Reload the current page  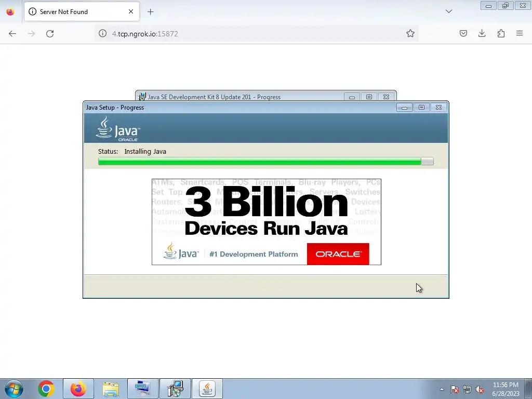click(50, 34)
